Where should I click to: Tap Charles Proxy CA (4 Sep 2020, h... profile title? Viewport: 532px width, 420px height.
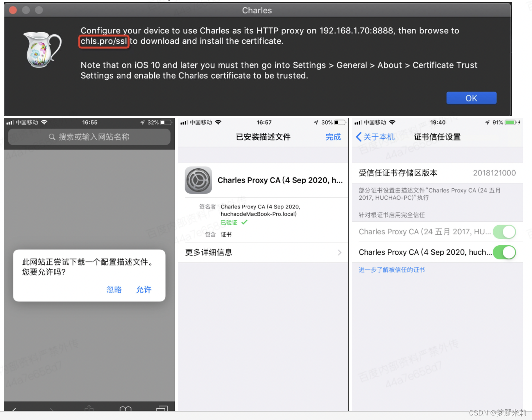tap(280, 180)
